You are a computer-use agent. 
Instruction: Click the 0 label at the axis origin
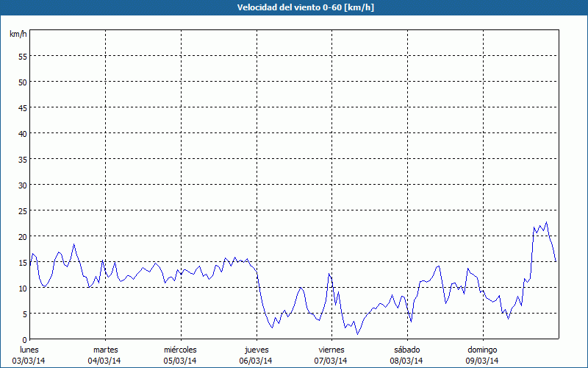point(24,339)
